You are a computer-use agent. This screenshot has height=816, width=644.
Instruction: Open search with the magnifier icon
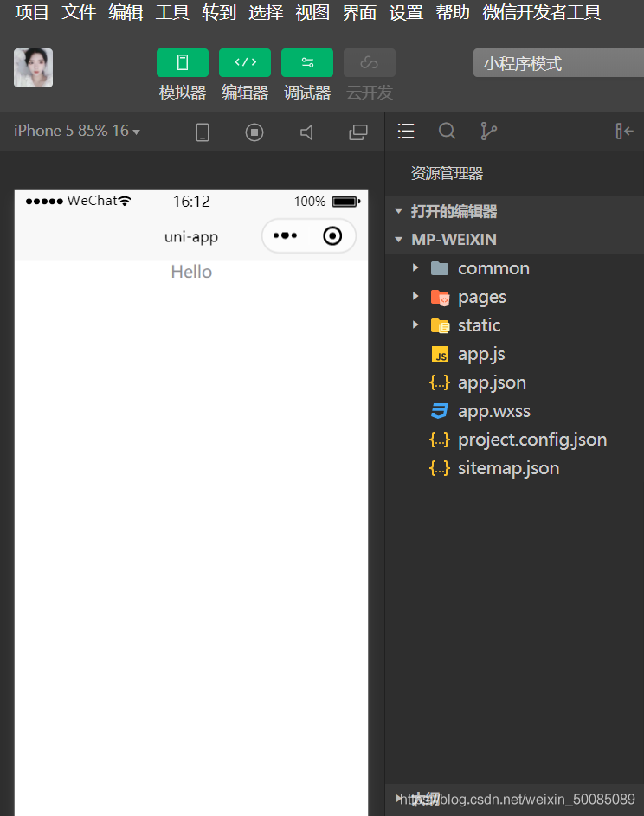(447, 132)
